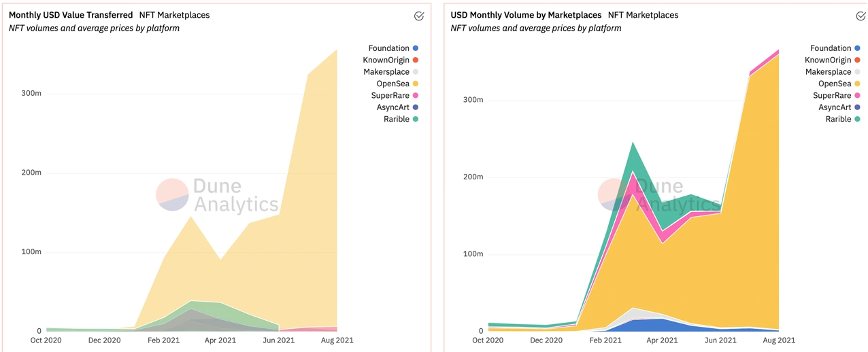Click Dec 2020 axis label on left chart
The height and width of the screenshot is (352, 868).
(104, 340)
